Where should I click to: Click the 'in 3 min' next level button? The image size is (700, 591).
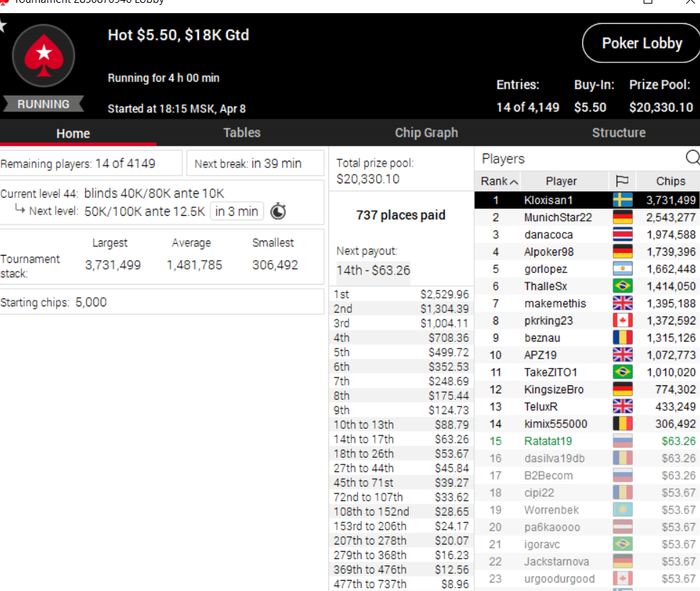(x=237, y=211)
